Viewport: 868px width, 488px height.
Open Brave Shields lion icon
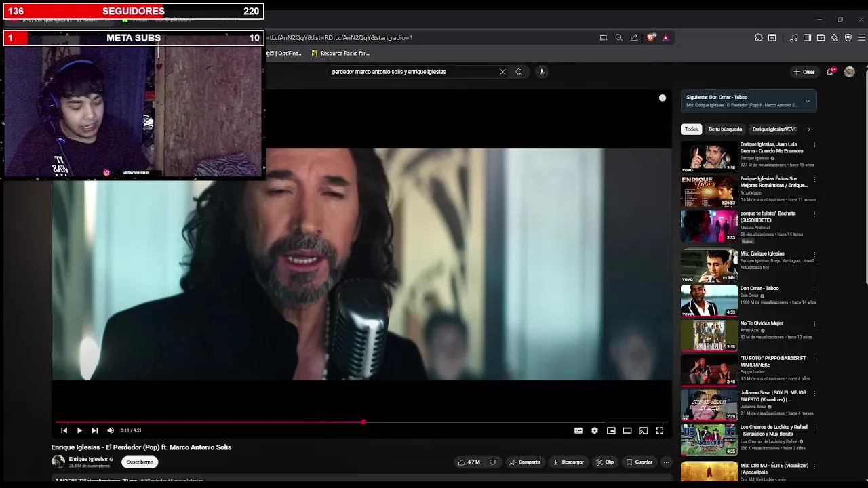pos(652,38)
